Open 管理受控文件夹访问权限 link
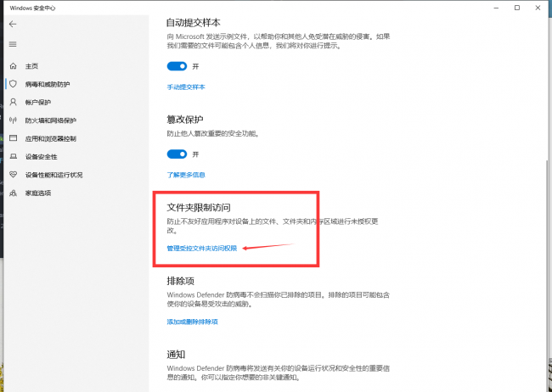This screenshot has height=392, width=552. [x=202, y=249]
